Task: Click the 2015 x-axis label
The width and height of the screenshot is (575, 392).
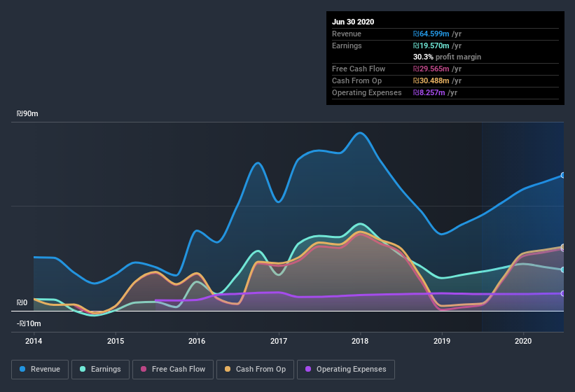Action: pyautogui.click(x=116, y=341)
